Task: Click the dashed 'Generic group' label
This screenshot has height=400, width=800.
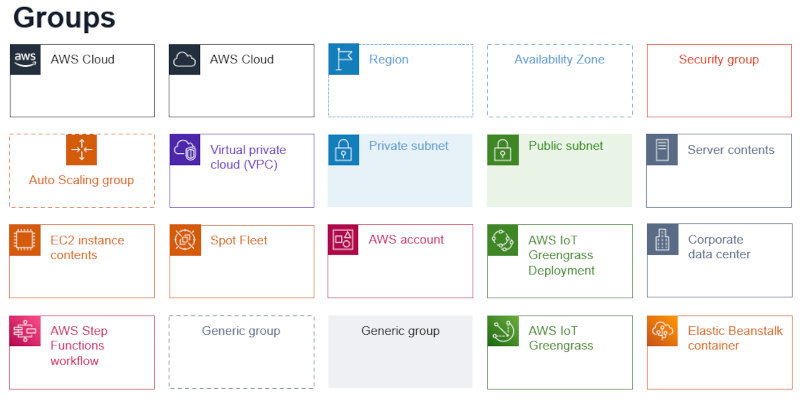Action: pyautogui.click(x=241, y=331)
